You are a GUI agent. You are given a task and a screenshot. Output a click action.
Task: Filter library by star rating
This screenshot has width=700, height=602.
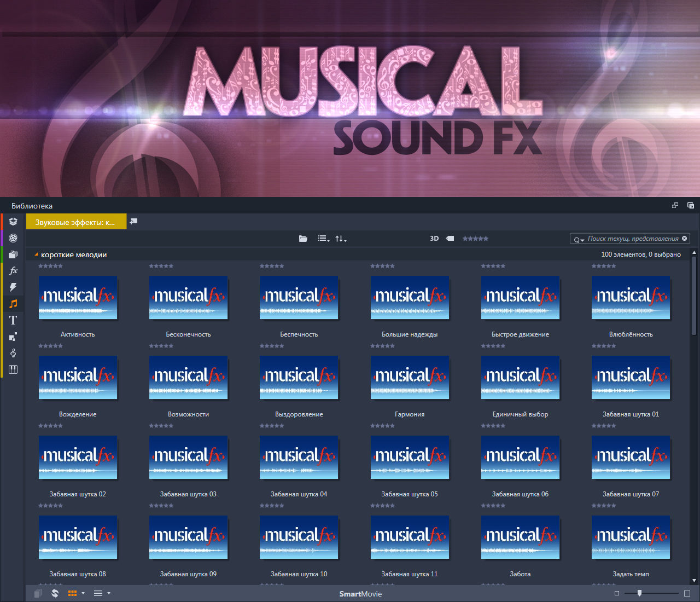[x=475, y=239]
